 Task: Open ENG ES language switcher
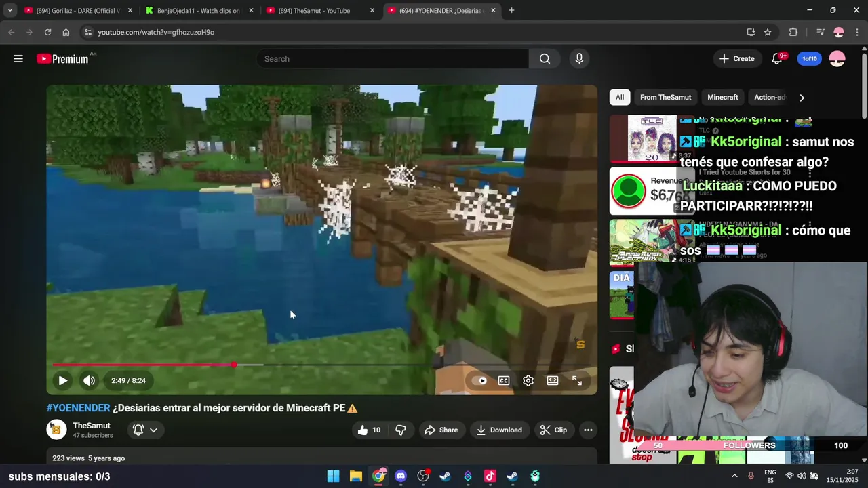point(770,476)
